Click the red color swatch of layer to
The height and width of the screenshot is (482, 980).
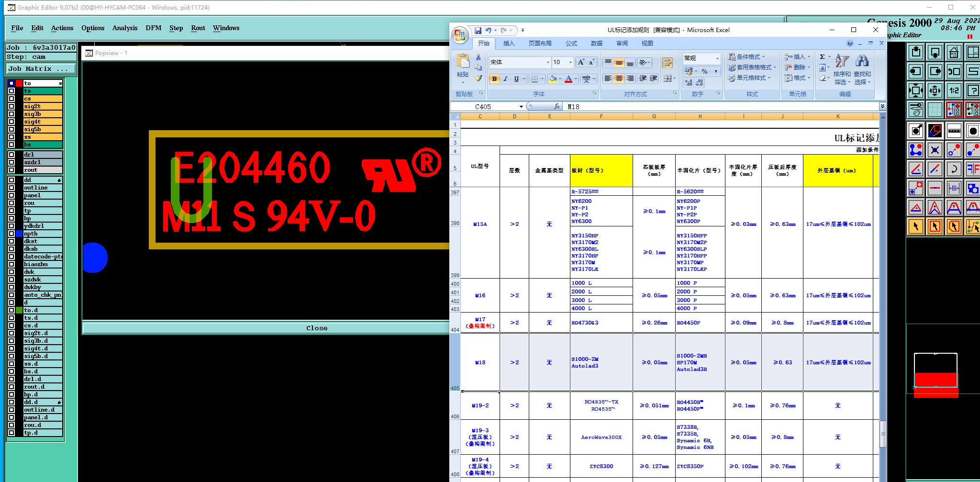[x=19, y=83]
